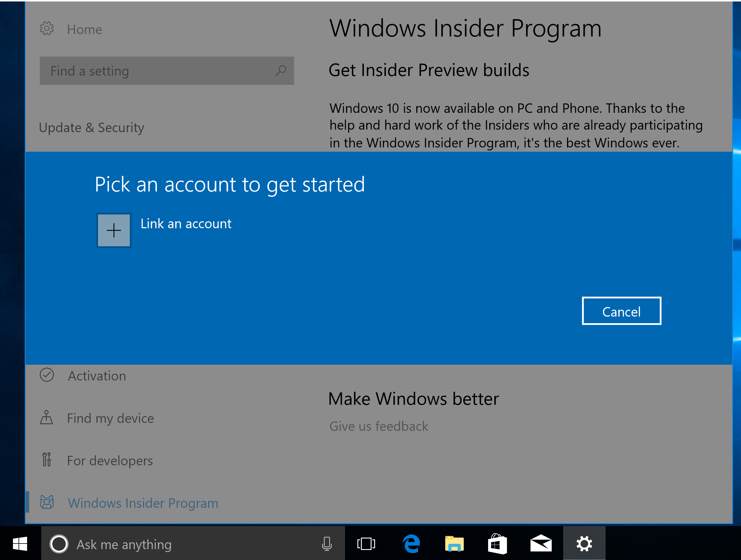Image resolution: width=741 pixels, height=560 pixels.
Task: Click the Link an account text
Action: (186, 224)
